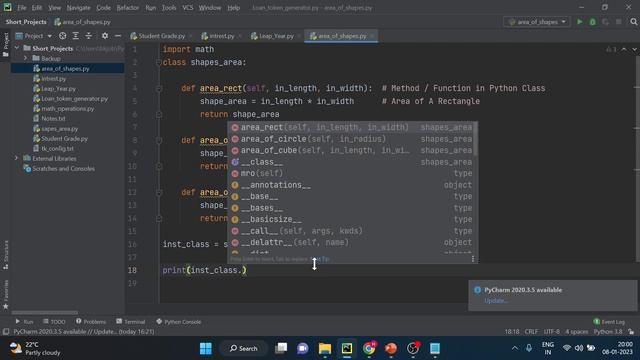Hide the Project panel with minus icon
This screenshot has height=360, width=640.
click(x=118, y=36)
